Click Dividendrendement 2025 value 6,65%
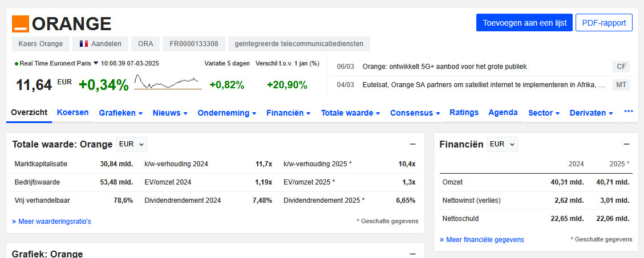Viewport: 644px width, 258px height. (x=406, y=200)
